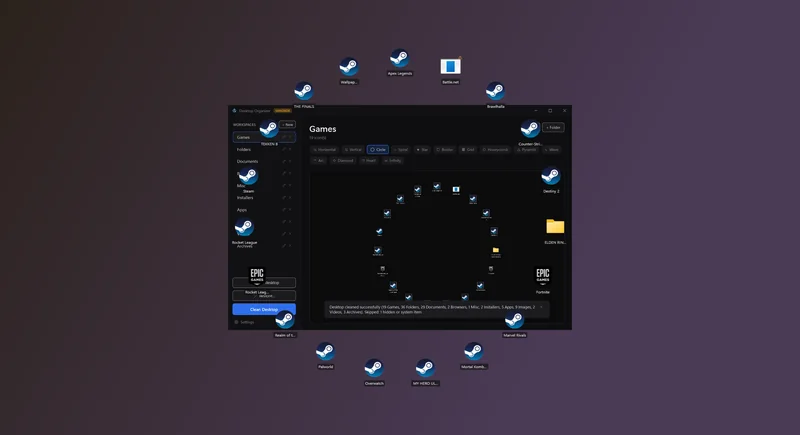Image resolution: width=800 pixels, height=435 pixels.
Task: Delete the Apps workspace via its x icon
Action: coord(290,210)
